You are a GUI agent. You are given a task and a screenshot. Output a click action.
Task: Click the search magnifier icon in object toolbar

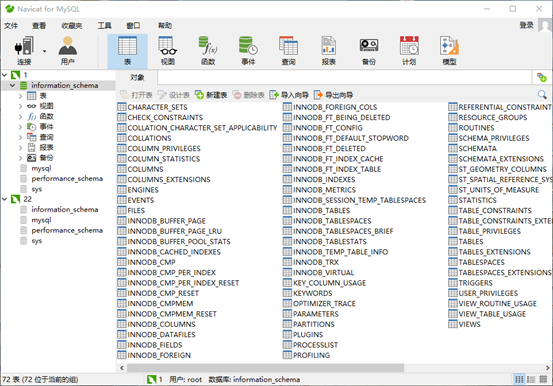point(542,95)
